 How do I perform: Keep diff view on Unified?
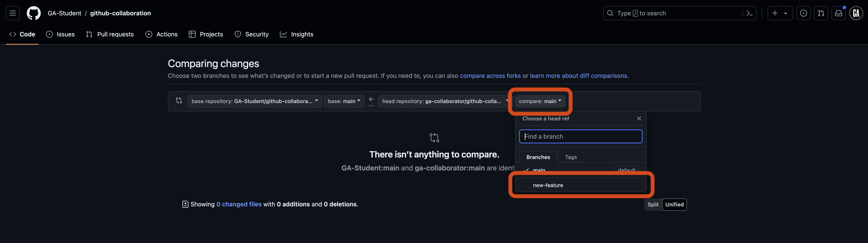coord(674,204)
